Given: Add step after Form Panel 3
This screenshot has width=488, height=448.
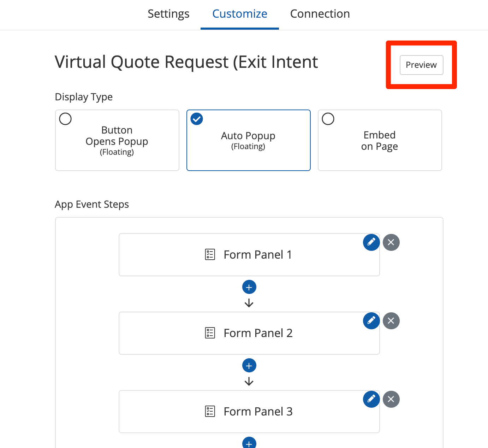Looking at the screenshot, I should [x=249, y=443].
